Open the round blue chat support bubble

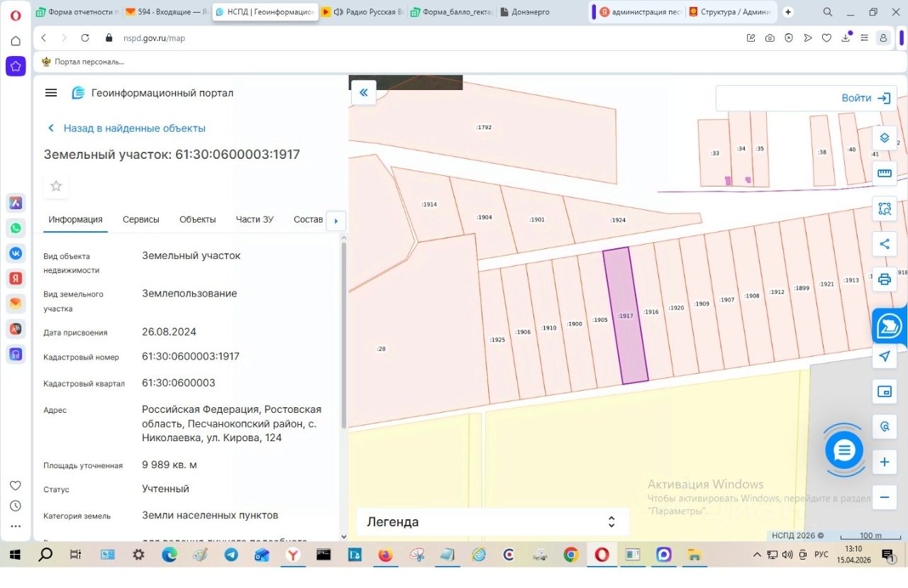coord(844,450)
